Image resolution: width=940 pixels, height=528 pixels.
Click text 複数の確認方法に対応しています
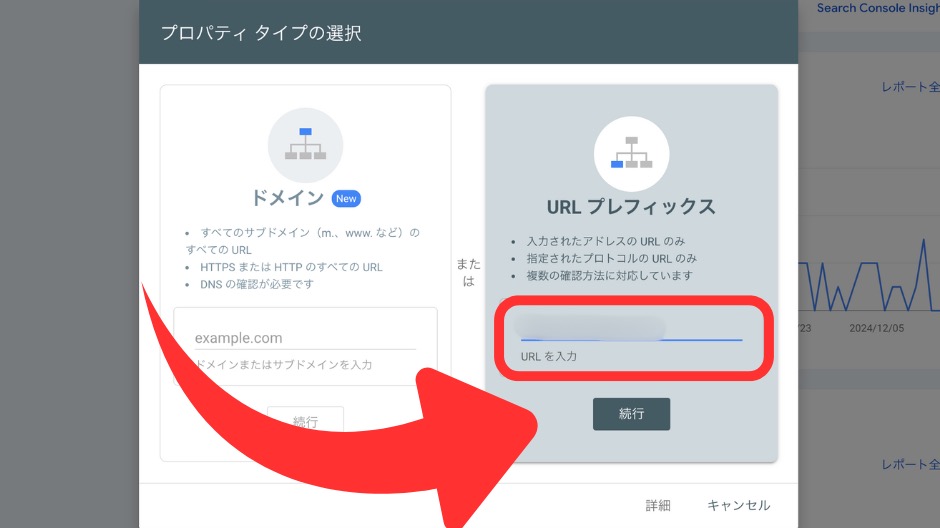pos(609,276)
